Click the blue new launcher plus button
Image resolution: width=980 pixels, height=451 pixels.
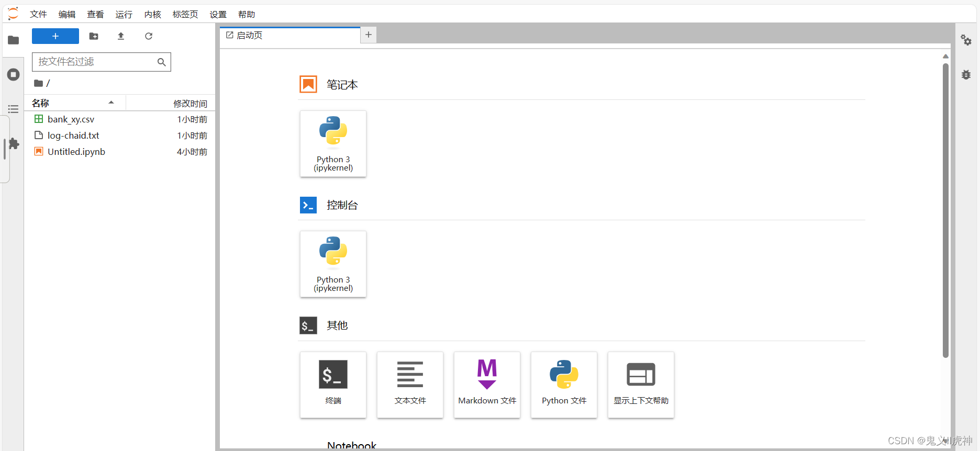click(55, 36)
